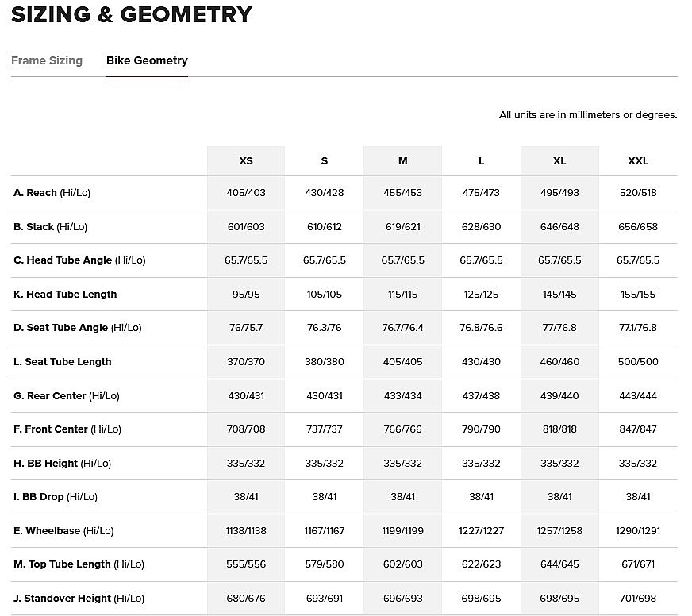Select the B. Stack row label

(50, 227)
